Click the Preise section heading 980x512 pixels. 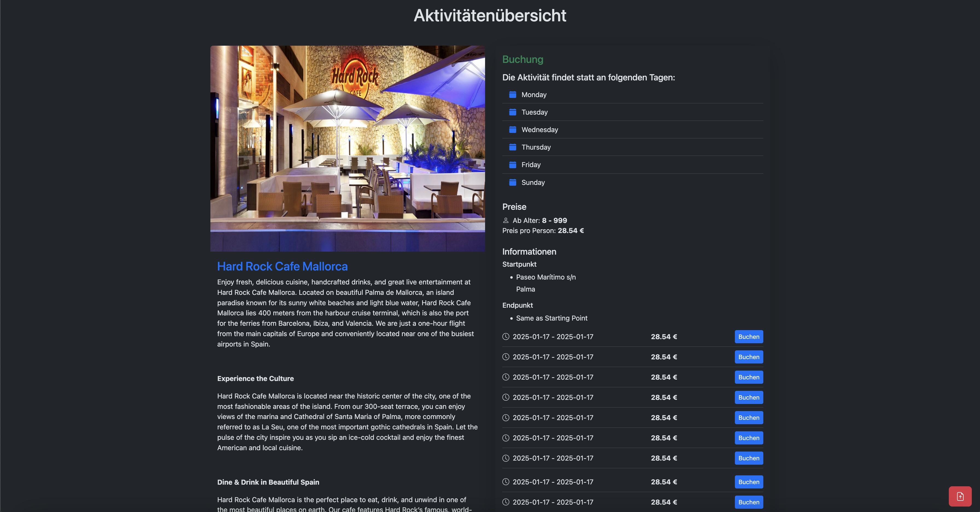point(514,206)
